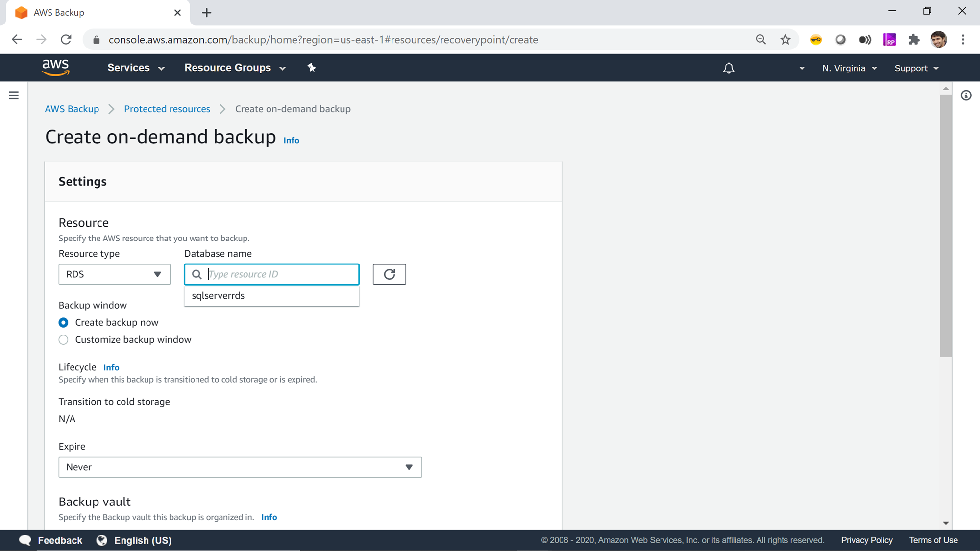
Task: Select Create backup now radio button
Action: (63, 322)
